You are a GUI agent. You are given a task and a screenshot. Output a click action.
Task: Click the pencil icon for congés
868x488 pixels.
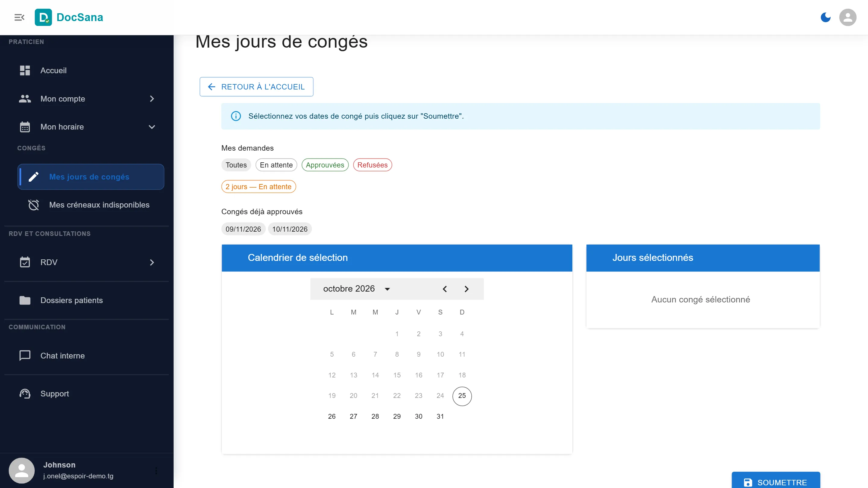click(33, 177)
